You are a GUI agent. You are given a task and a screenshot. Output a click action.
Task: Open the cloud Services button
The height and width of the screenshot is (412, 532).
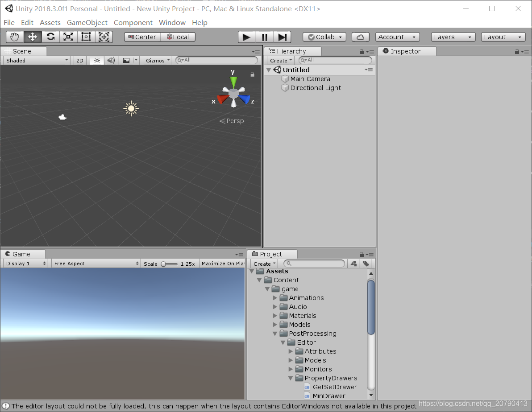coord(360,37)
